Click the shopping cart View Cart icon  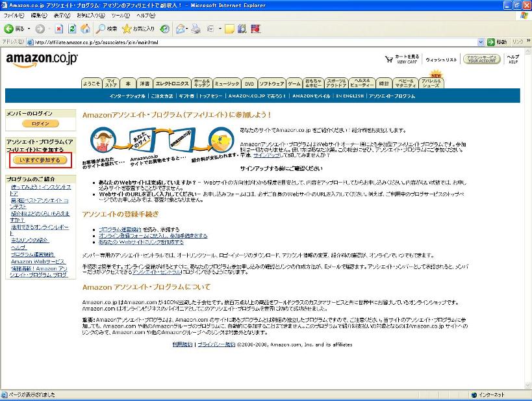point(389,59)
